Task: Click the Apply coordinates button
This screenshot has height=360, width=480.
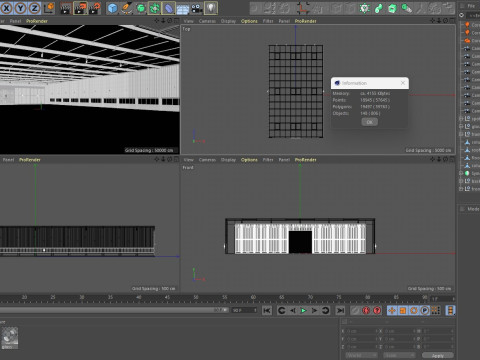Action: [438, 356]
